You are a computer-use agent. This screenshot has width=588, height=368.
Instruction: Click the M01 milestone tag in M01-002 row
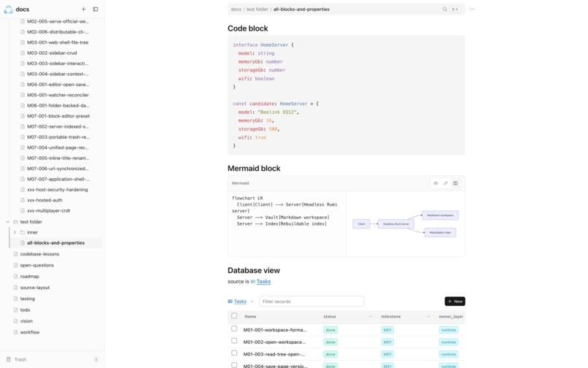387,342
